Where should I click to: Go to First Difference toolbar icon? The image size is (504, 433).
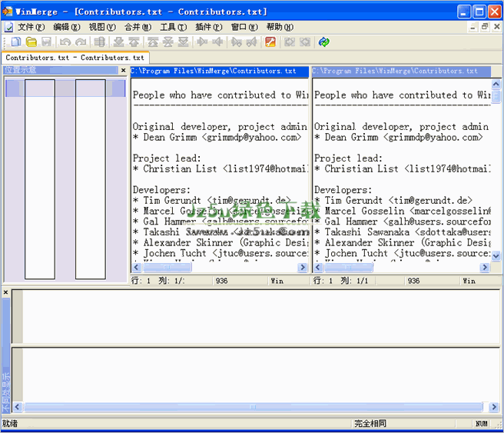(153, 42)
